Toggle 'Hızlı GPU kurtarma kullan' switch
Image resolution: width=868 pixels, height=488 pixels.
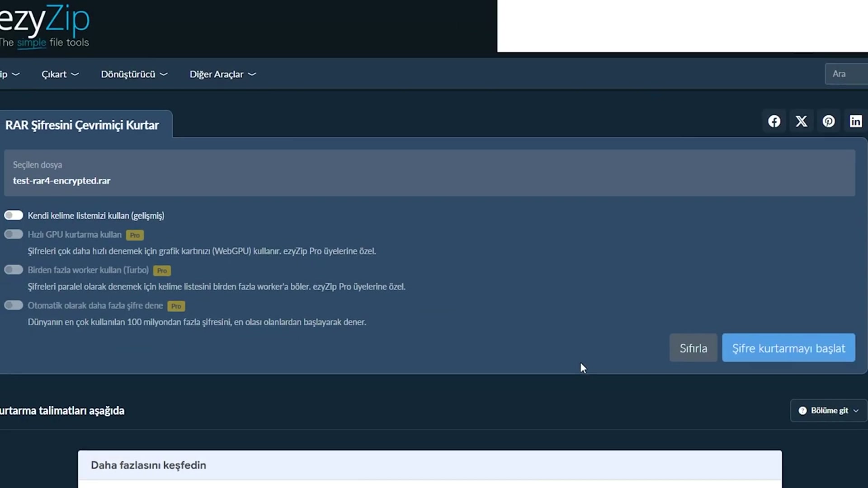coord(14,234)
